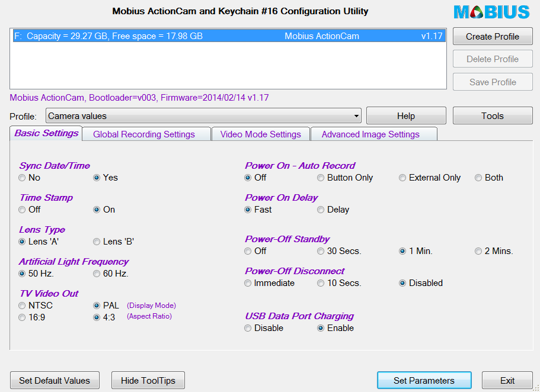Click the Power On Delay heading

[x=282, y=198]
